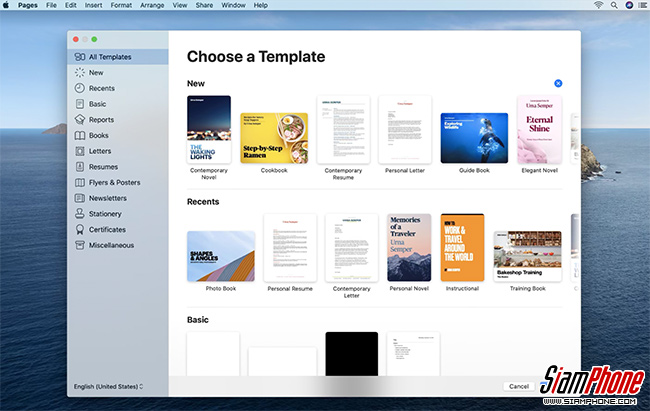Screen dimensions: 650x411
Task: Select the Certificates ribbon icon
Action: (x=80, y=229)
